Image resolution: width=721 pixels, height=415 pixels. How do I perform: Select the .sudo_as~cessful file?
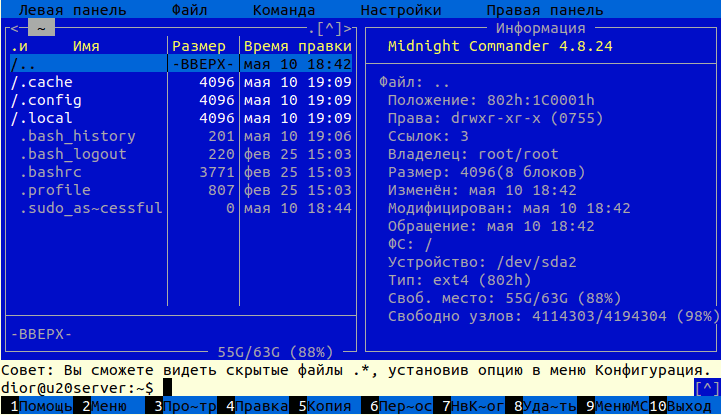181,208
